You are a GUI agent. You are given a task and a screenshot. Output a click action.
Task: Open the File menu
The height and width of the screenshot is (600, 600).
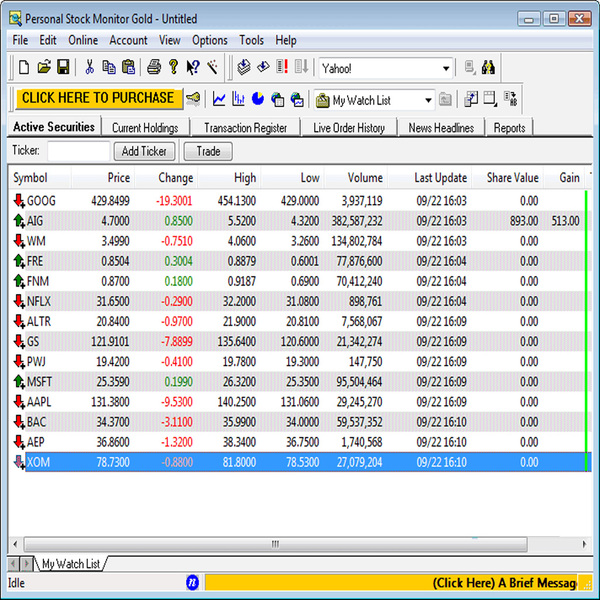click(20, 40)
